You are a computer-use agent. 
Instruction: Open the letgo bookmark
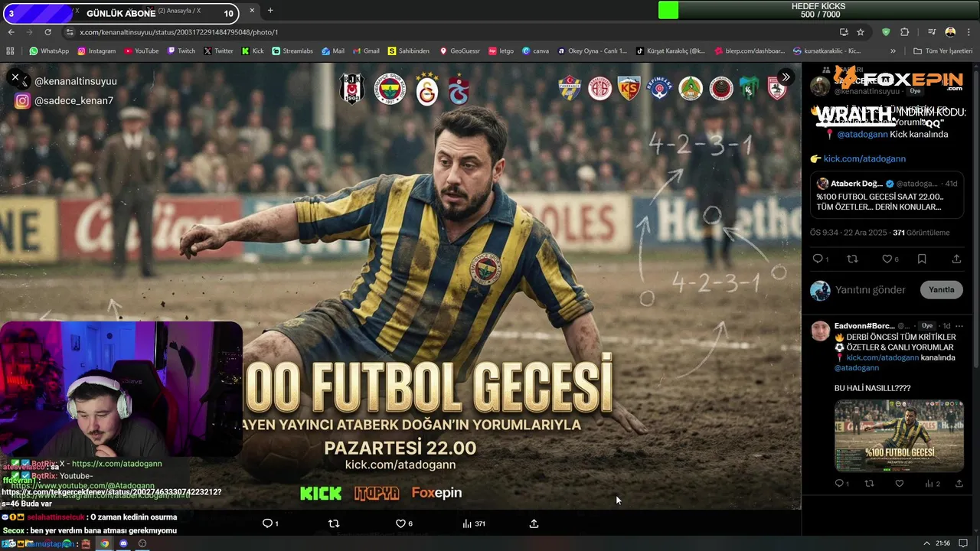[501, 51]
